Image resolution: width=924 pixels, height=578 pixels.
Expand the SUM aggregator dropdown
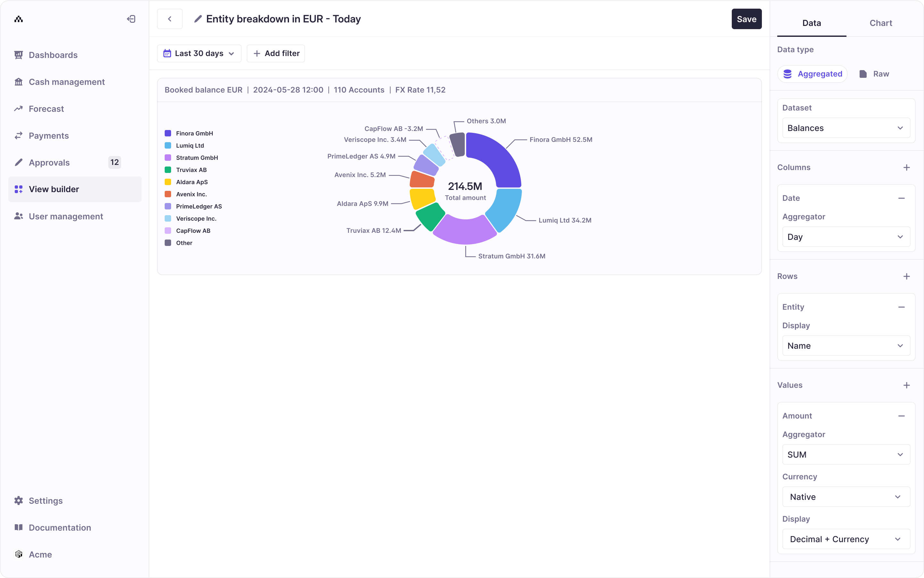[x=846, y=454]
